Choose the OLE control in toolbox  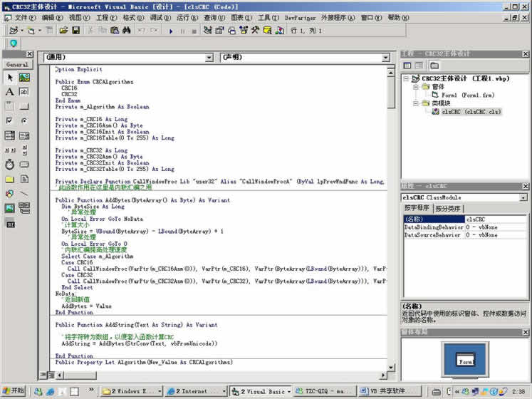click(x=9, y=223)
